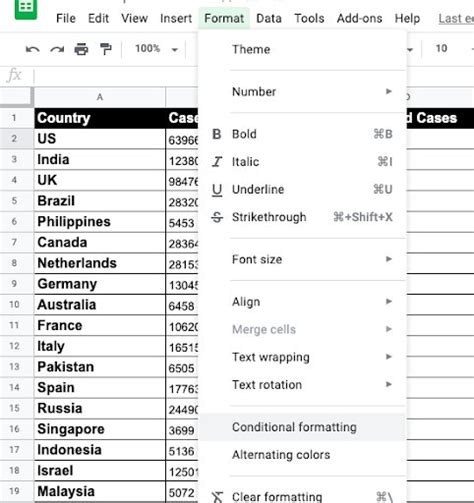Select the cell containing Germany
Screen dimensions: 474x503
(x=100, y=284)
